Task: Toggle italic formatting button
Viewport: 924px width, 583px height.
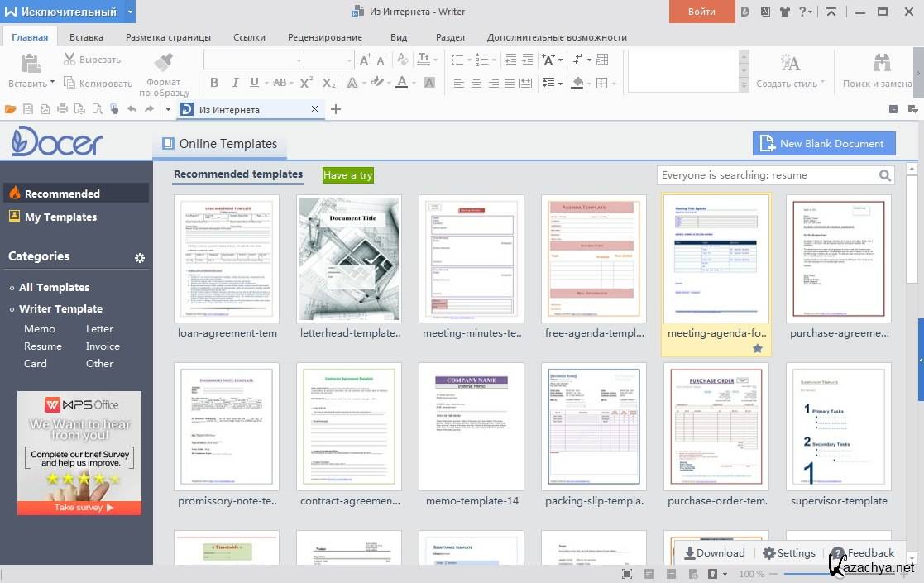Action: coord(235,83)
